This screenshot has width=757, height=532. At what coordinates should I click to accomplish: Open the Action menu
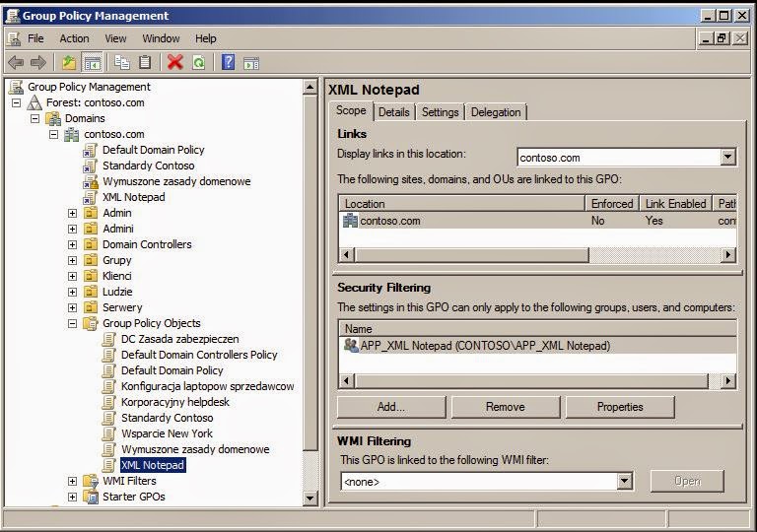coord(74,38)
